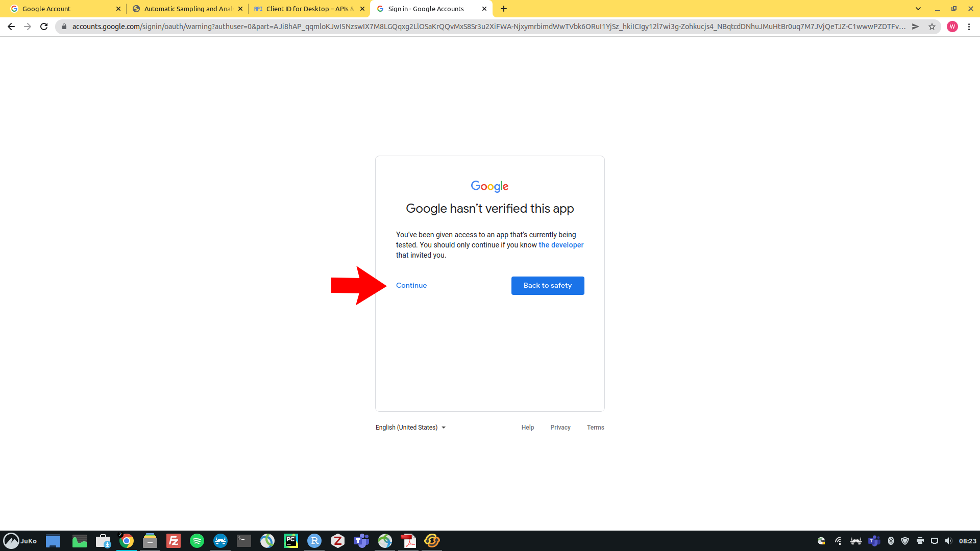
Task: Open PyCharm from the taskbar
Action: point(291,541)
